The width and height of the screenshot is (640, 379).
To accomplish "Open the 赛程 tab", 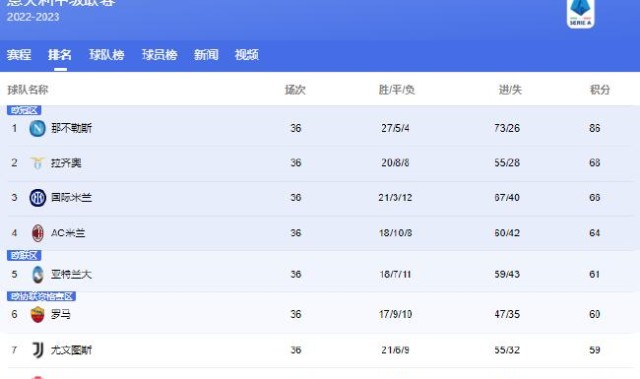I will [19, 55].
